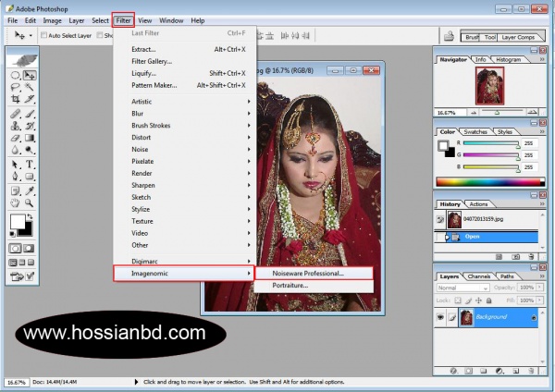Click the Navigator image thumbnail
Image resolution: width=555 pixels, height=392 pixels.
pyautogui.click(x=490, y=86)
